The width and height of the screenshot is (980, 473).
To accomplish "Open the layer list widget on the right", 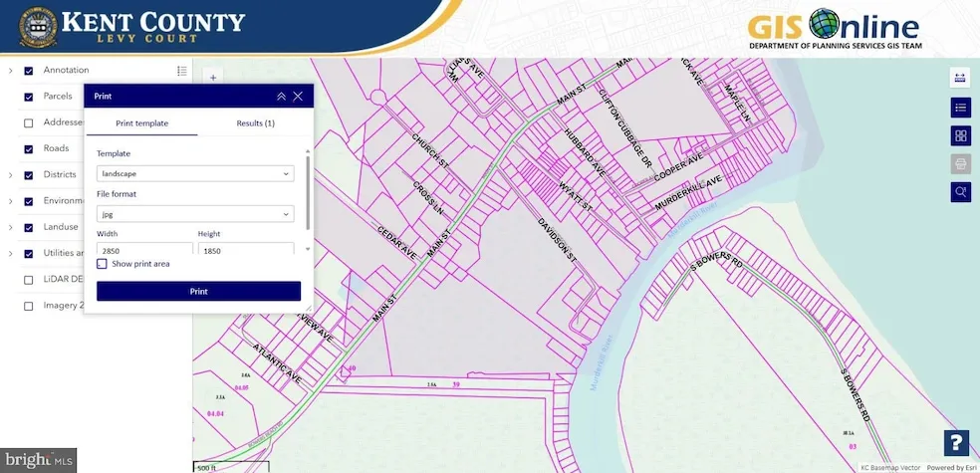I will pyautogui.click(x=960, y=108).
